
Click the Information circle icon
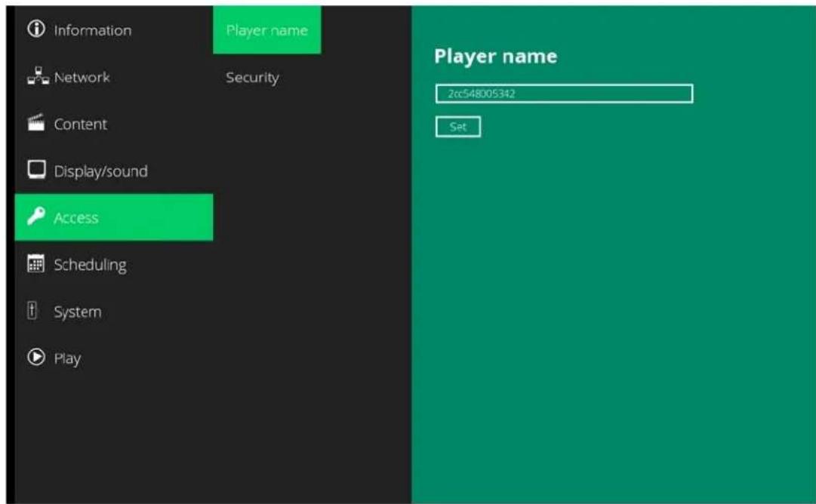pos(36,29)
